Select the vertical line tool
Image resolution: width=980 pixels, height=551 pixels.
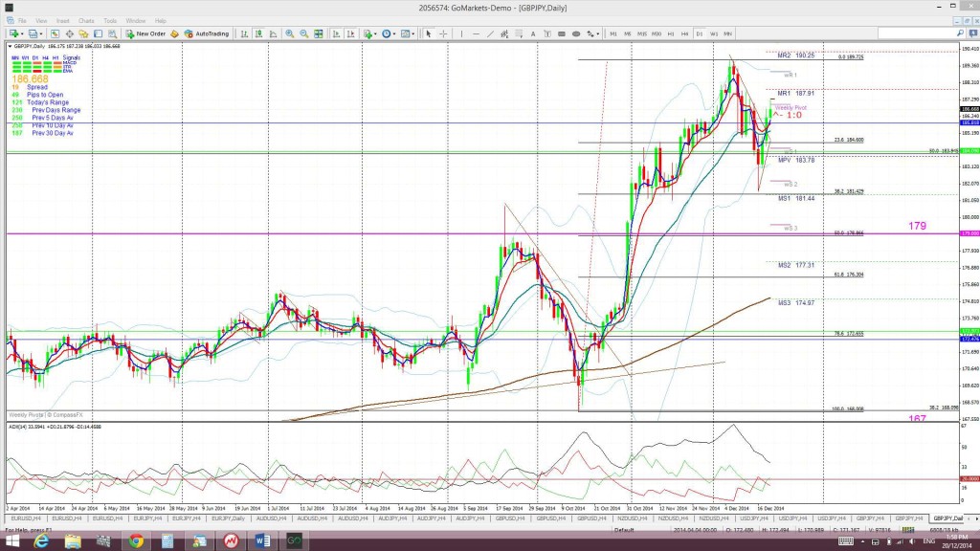pos(461,33)
